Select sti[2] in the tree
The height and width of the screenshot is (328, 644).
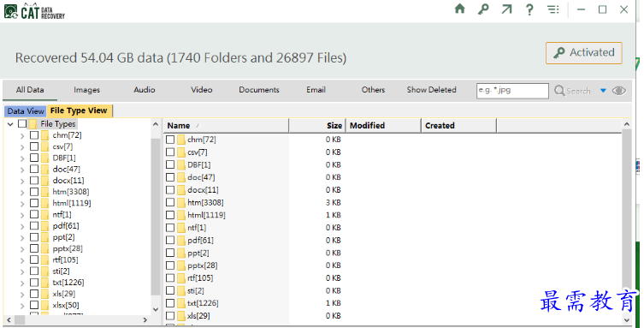[x=62, y=271]
